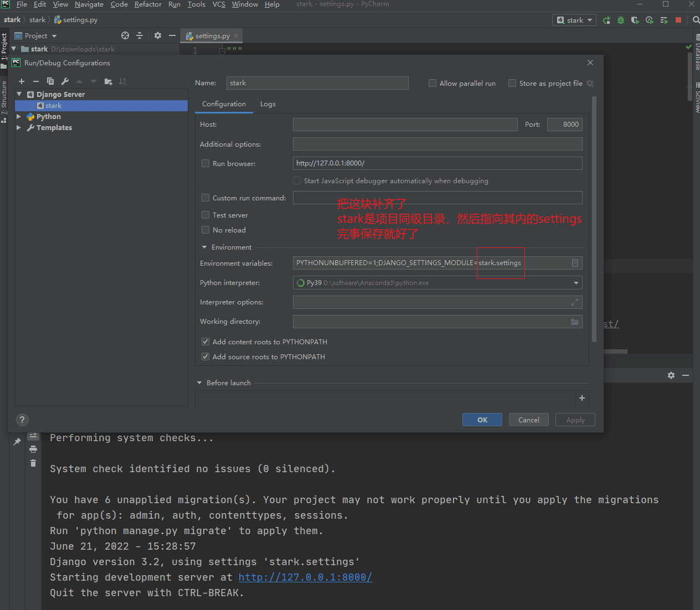The image size is (700, 610).
Task: Focus the Host input field
Action: coord(405,125)
